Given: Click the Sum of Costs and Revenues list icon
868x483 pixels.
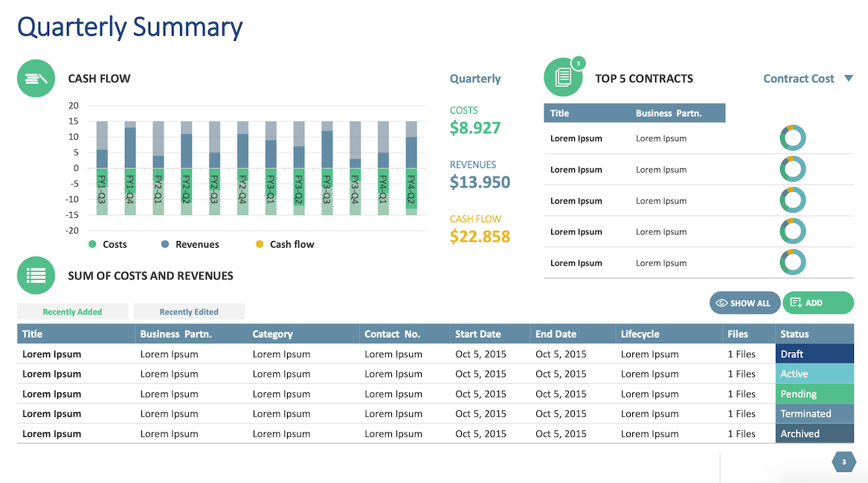Looking at the screenshot, I should 36,275.
